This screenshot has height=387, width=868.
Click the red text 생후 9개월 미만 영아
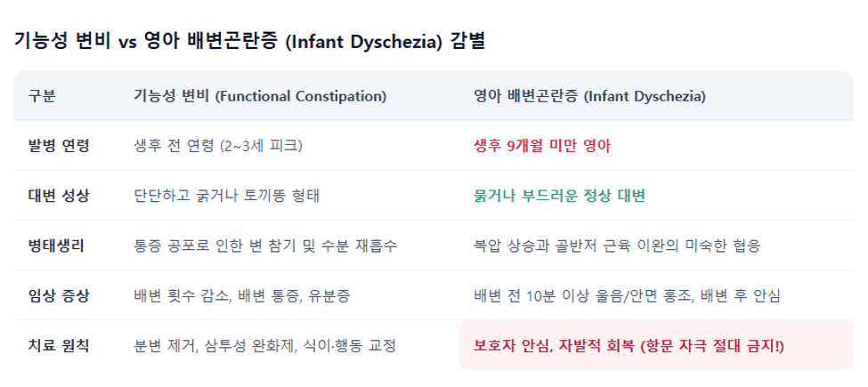[x=542, y=146]
